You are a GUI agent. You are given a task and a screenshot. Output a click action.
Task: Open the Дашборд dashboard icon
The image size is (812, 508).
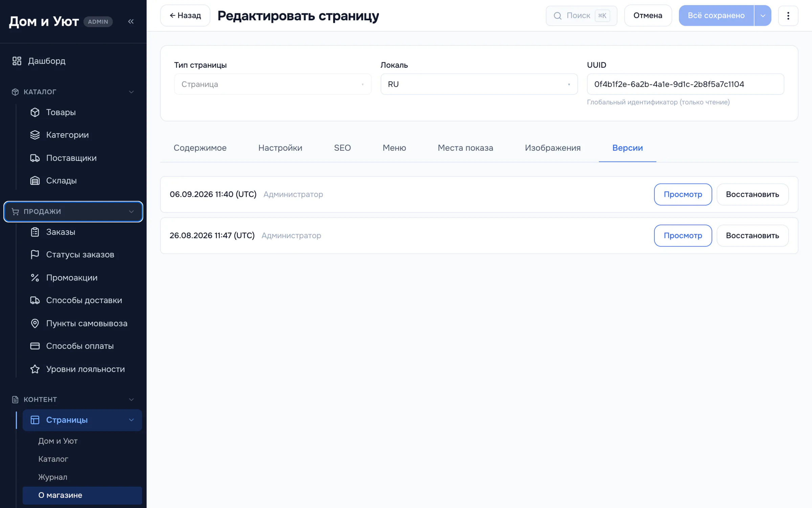pyautogui.click(x=17, y=61)
